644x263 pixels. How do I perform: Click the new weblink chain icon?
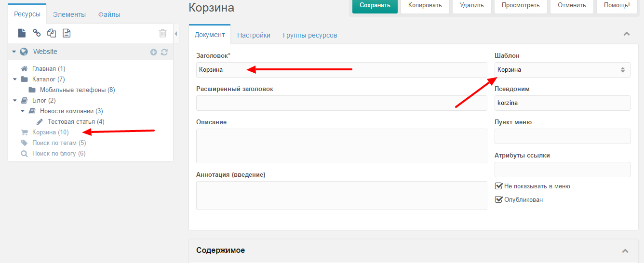(37, 33)
